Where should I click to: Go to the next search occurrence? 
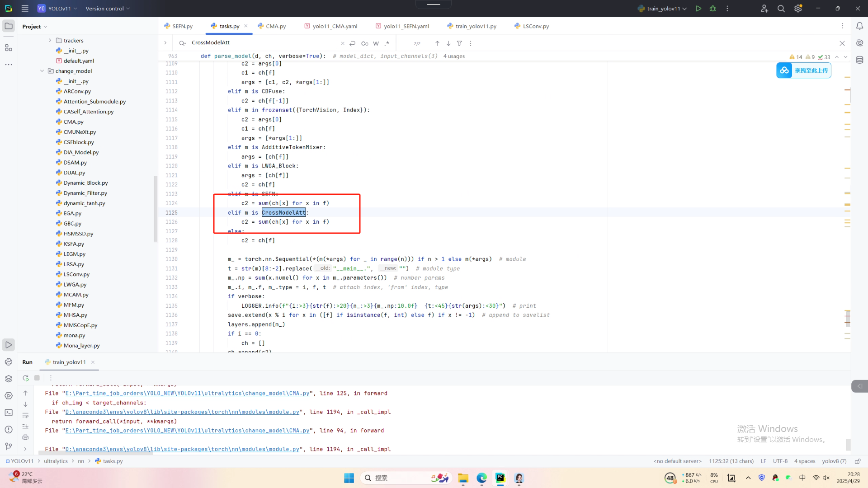(x=448, y=43)
